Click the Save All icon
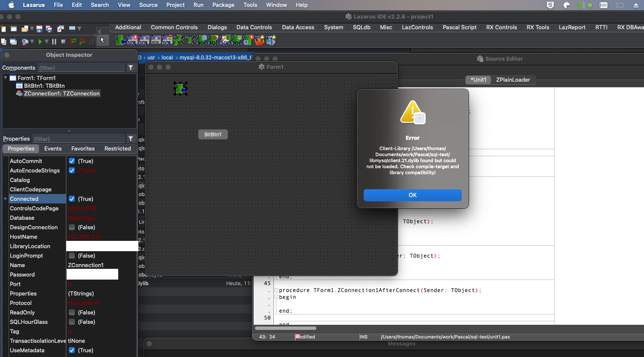644x357 pixels. (x=49, y=29)
